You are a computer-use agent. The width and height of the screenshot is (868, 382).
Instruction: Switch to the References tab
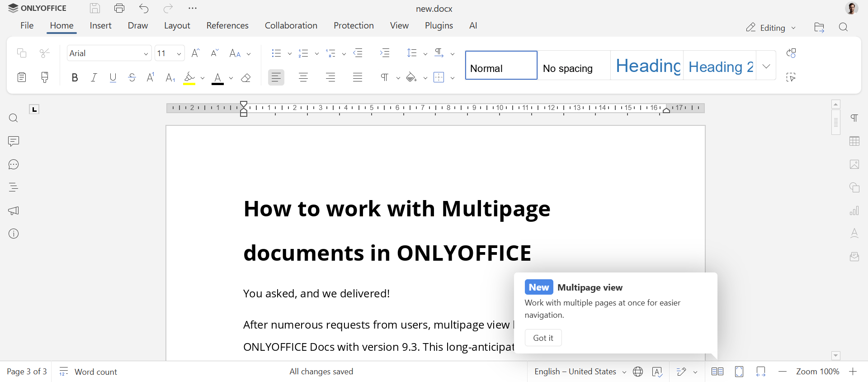pos(227,25)
